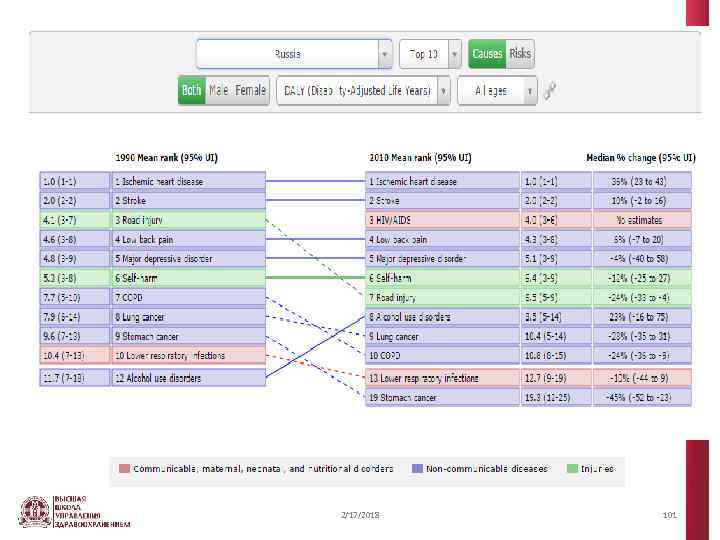Viewport: 720px width, 540px height.
Task: Click 1990 row '3 Road injury'
Action: pos(189,220)
